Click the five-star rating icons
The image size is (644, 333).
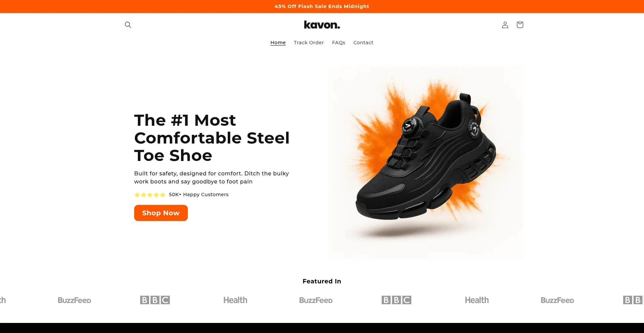pyautogui.click(x=150, y=195)
